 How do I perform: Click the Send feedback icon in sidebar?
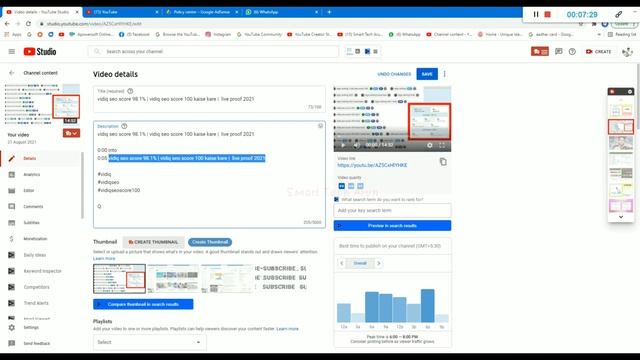tap(11, 343)
